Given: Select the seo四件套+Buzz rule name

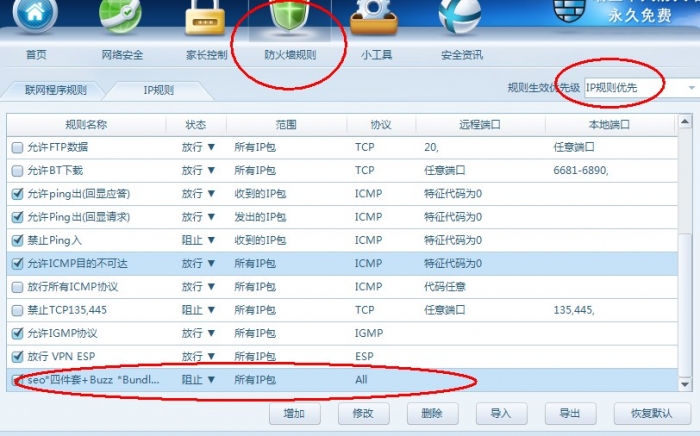Looking at the screenshot, I should 93,380.
